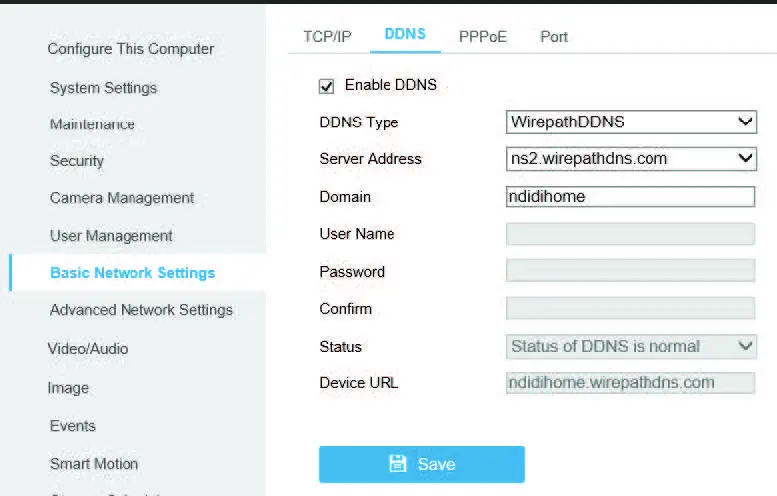Open Configure This Computer menu
This screenshot has width=777, height=496.
pos(131,49)
